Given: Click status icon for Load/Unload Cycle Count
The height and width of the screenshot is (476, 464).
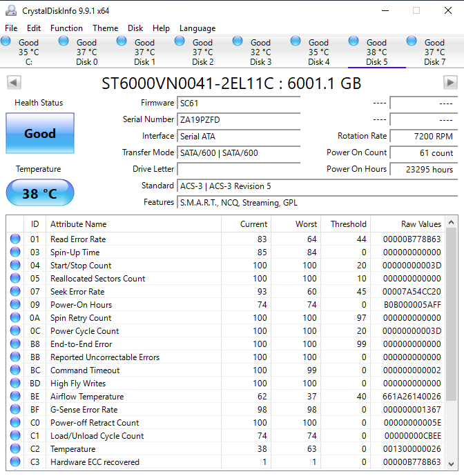Looking at the screenshot, I should (15, 435).
